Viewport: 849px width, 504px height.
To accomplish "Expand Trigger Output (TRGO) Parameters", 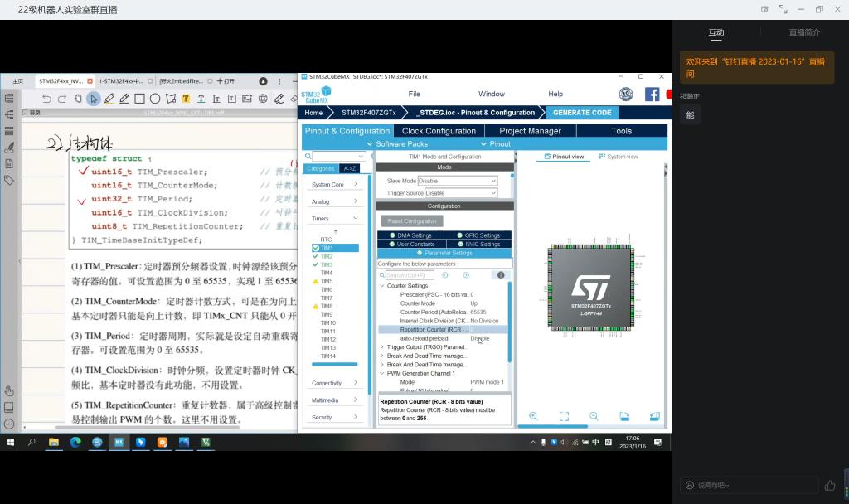I will (x=426, y=347).
